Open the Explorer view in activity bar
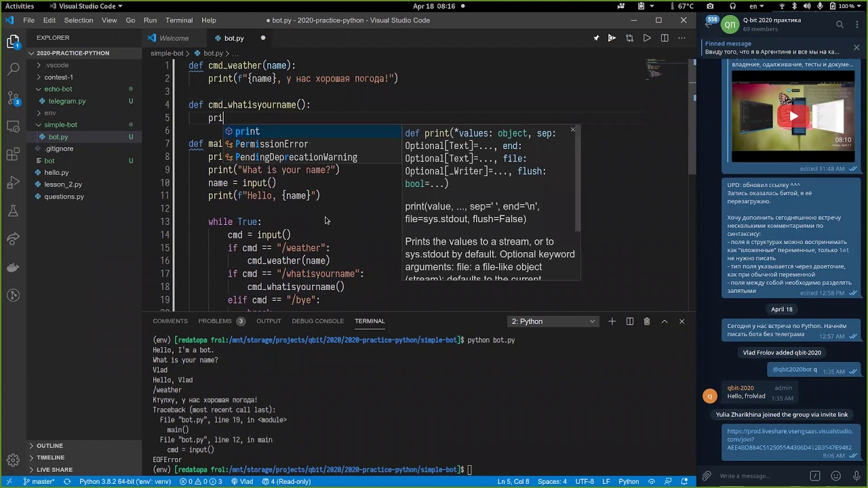868x488 pixels. (13, 42)
